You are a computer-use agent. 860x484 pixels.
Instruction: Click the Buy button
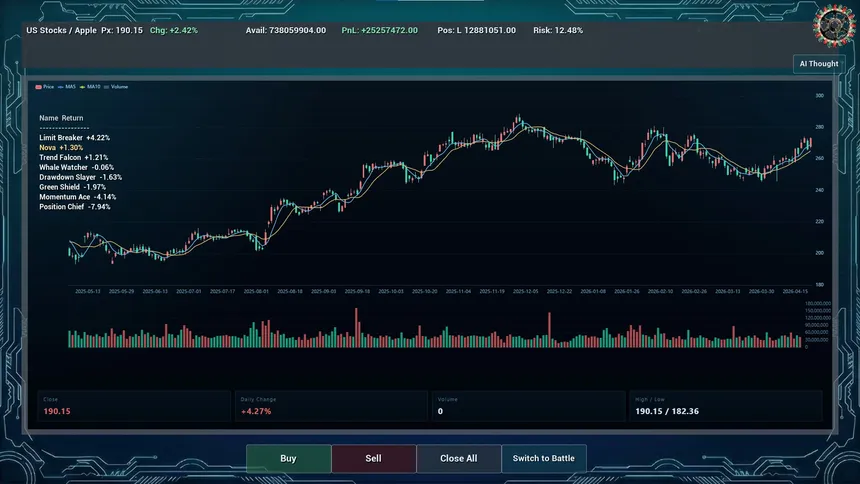pos(288,458)
